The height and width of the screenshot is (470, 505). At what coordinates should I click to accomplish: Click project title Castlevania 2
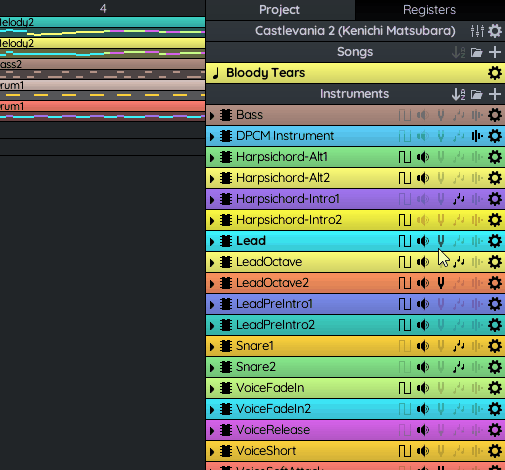tap(355, 31)
